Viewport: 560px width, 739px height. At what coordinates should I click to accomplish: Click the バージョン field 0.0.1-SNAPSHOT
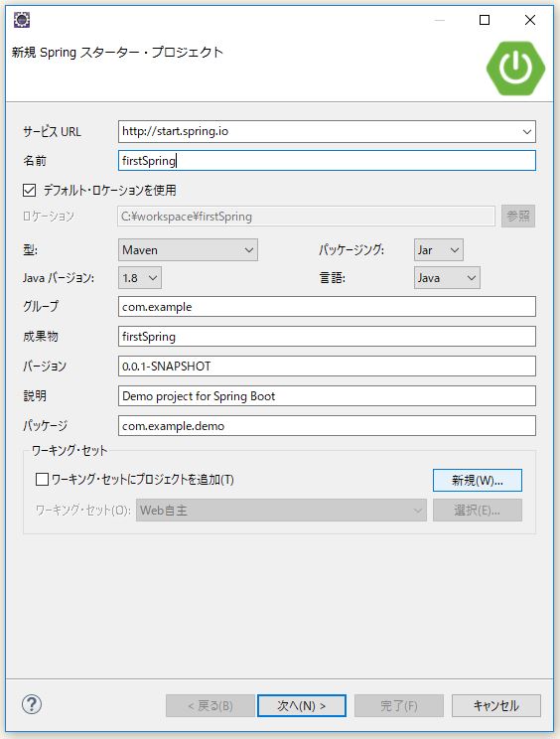(327, 367)
